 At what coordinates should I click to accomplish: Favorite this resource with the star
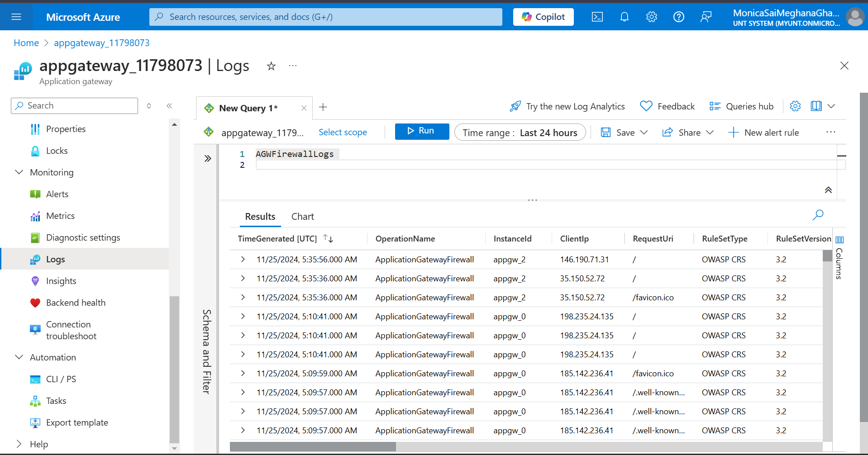pos(271,66)
